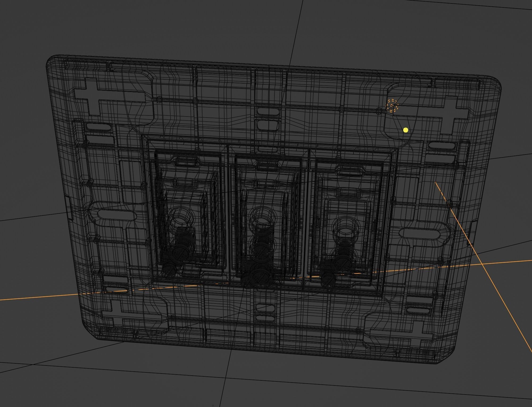The height and width of the screenshot is (407, 532).
Task: Select the orange dashed point light icon
Action: click(x=392, y=106)
